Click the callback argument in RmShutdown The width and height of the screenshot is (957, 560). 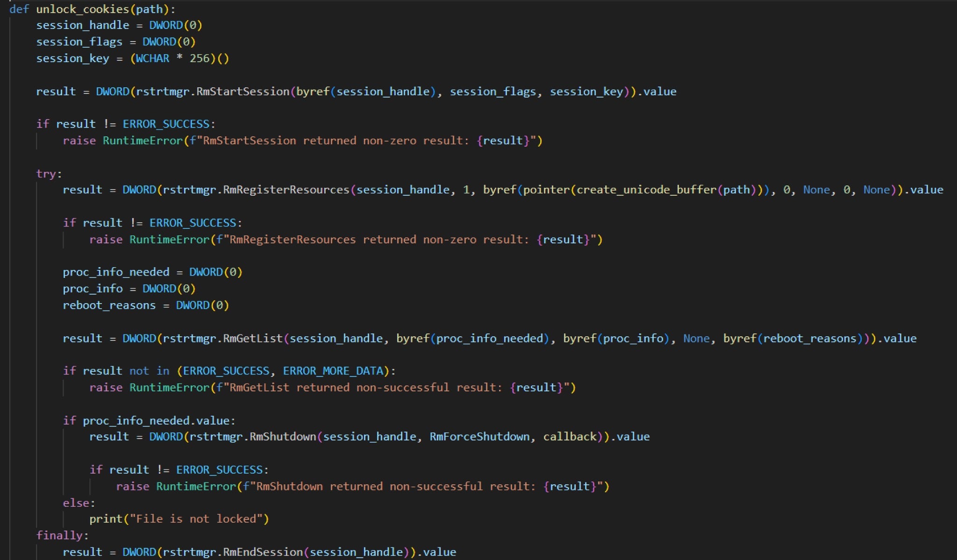[570, 437]
